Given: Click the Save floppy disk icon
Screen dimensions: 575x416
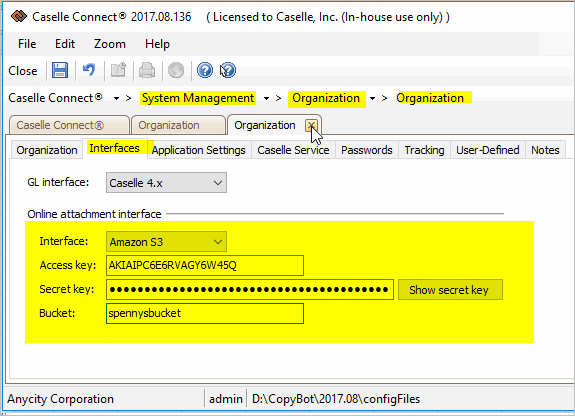Looking at the screenshot, I should (x=60, y=70).
